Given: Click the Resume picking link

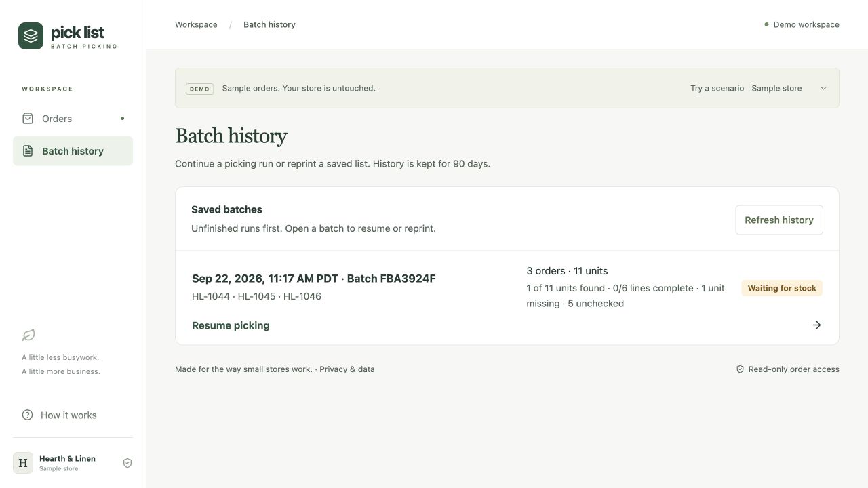Looking at the screenshot, I should click(x=231, y=325).
